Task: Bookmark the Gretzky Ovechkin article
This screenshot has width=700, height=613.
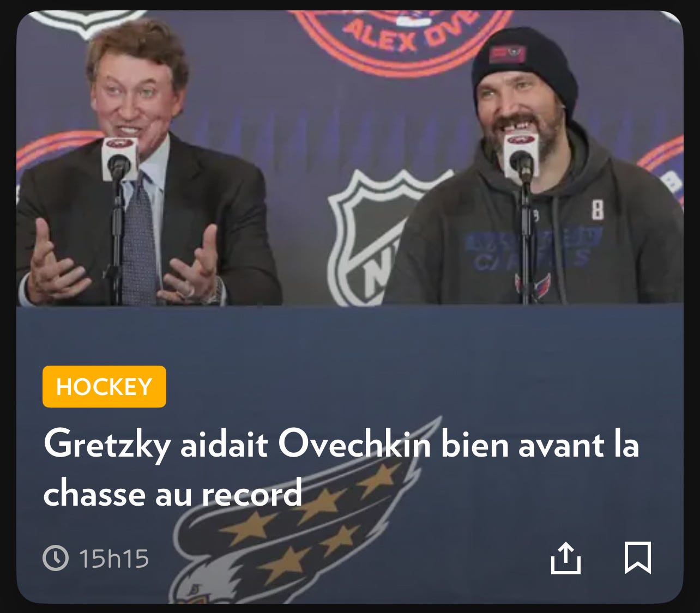Action: pyautogui.click(x=637, y=558)
